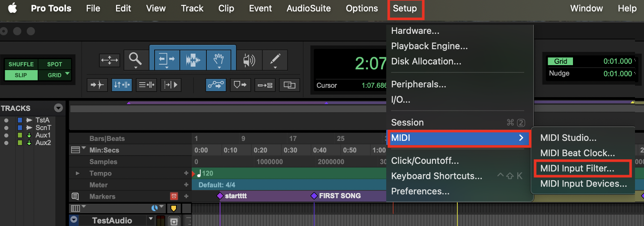Screen dimensions: 644x226
Task: Click the Aux2 green arrow track icon
Action: [29, 143]
